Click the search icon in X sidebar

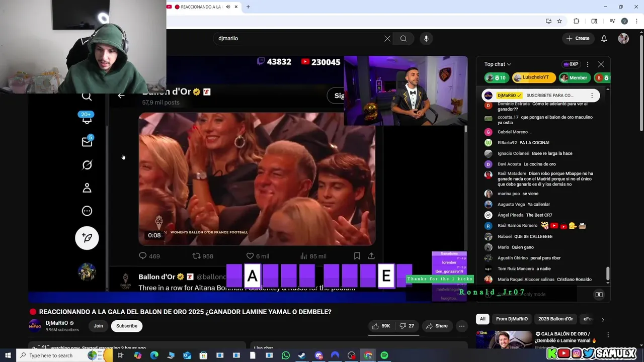87,97
